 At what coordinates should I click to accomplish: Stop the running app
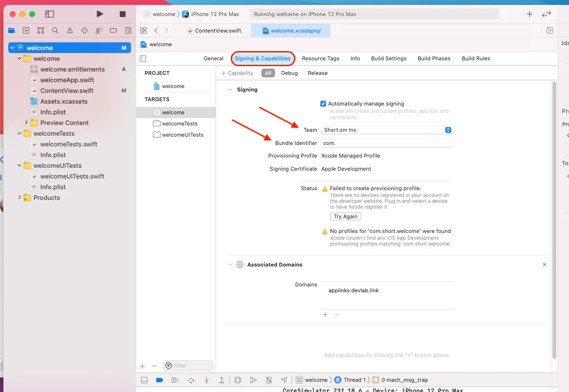coord(123,14)
